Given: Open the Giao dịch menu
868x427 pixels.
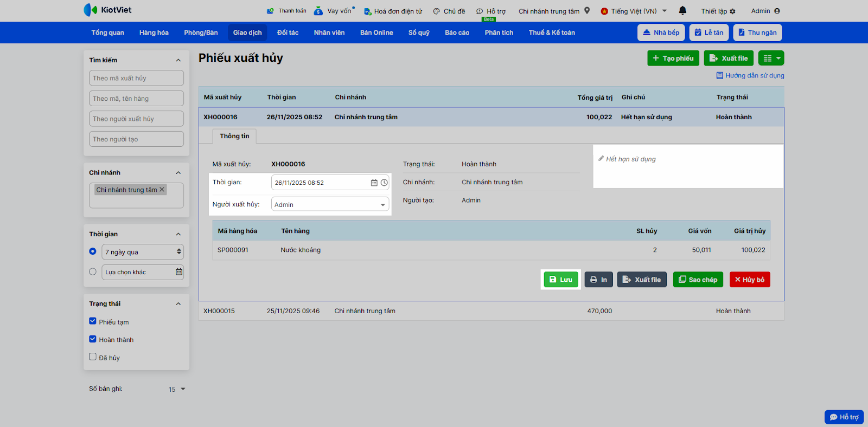Looking at the screenshot, I should pos(247,33).
